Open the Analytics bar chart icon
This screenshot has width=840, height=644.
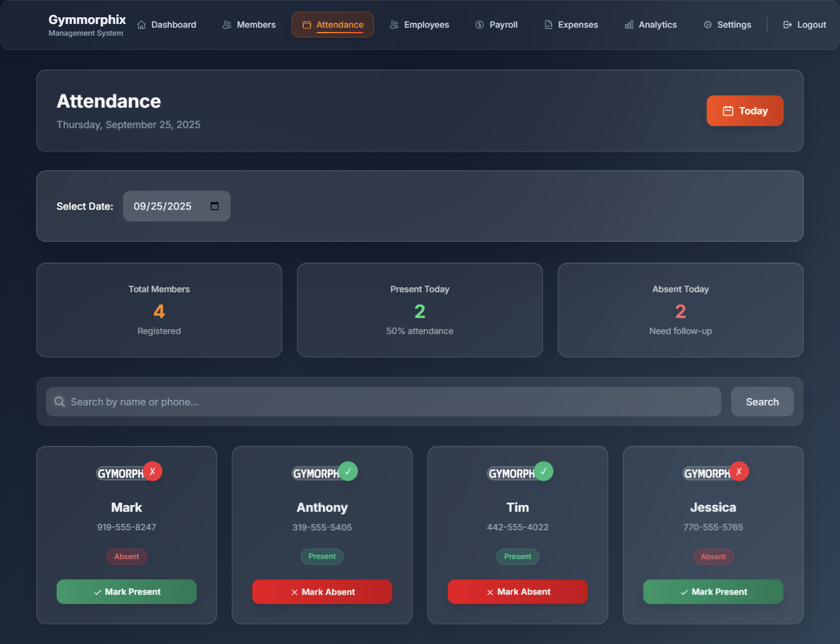click(x=628, y=25)
